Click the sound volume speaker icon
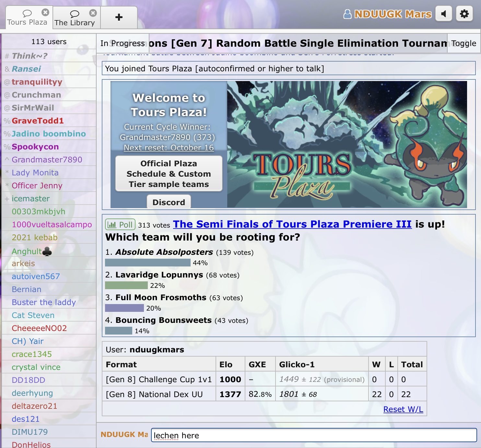 tap(444, 14)
